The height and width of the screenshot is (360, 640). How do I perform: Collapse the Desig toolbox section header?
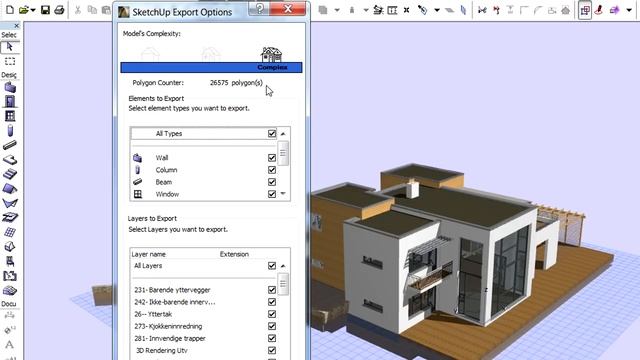pos(9,75)
